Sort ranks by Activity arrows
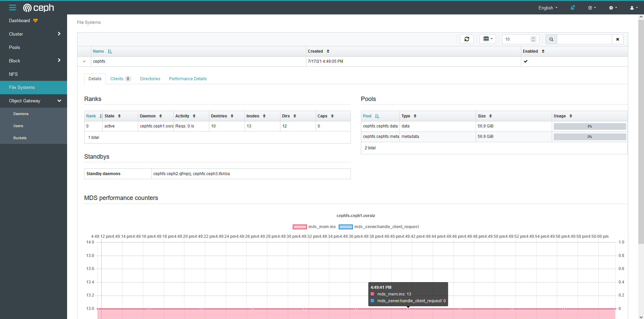The image size is (644, 319). pos(194,116)
